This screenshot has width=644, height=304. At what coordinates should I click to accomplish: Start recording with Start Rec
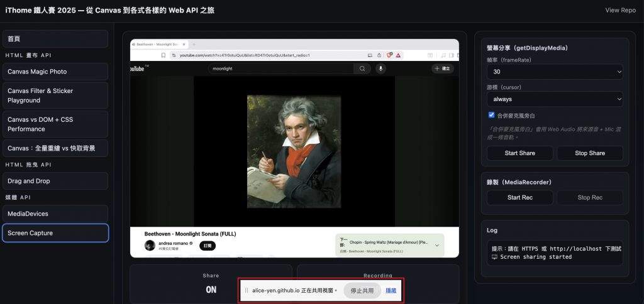pyautogui.click(x=520, y=198)
